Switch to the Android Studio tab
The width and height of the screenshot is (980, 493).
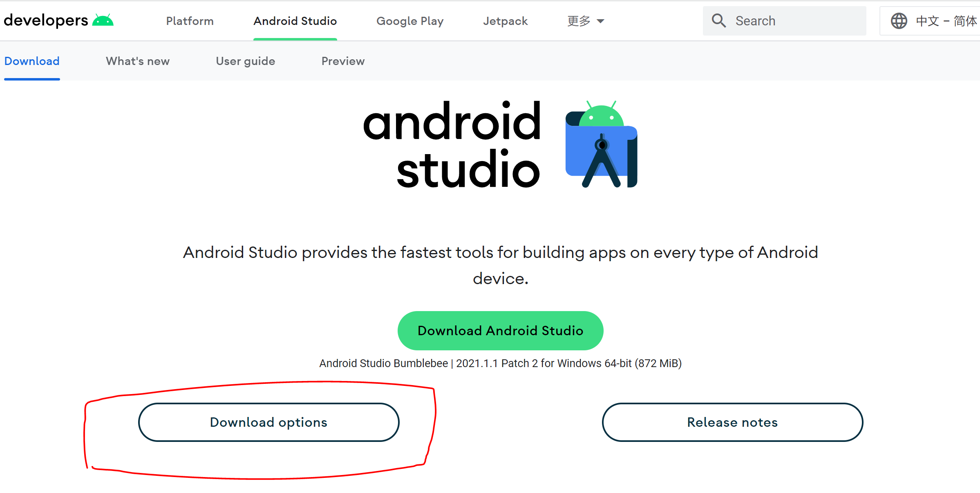pos(295,20)
